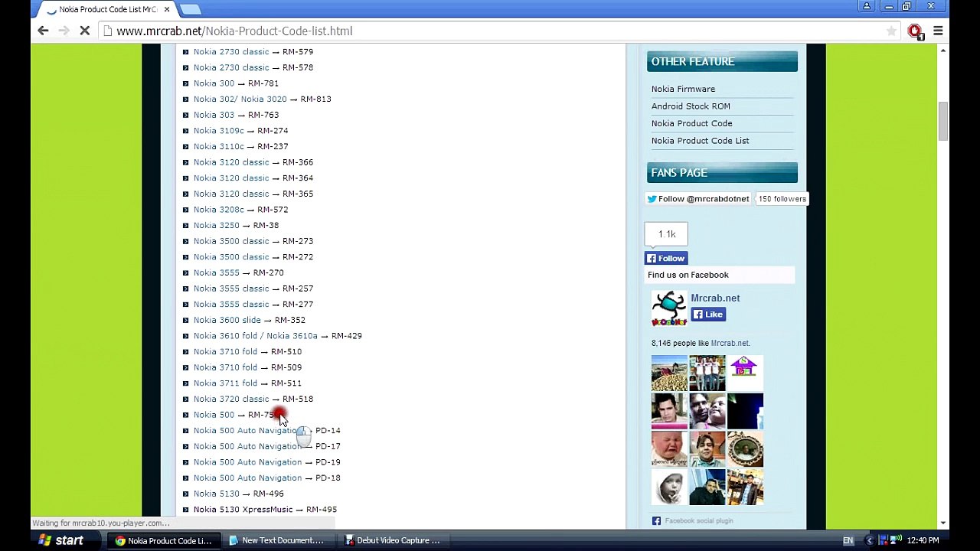Open the Mrcrab.net Facebook page title

tap(715, 298)
